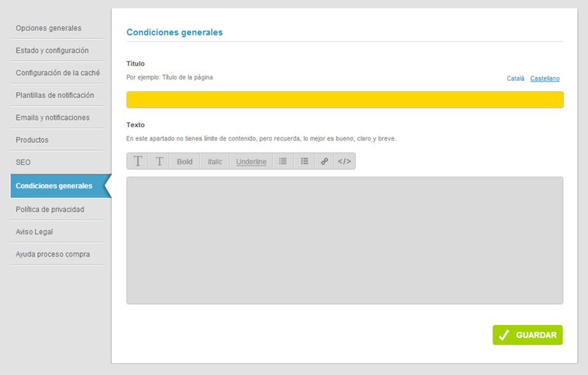The height and width of the screenshot is (375, 588).
Task: Click the green GUARDAR button
Action: (x=528, y=335)
